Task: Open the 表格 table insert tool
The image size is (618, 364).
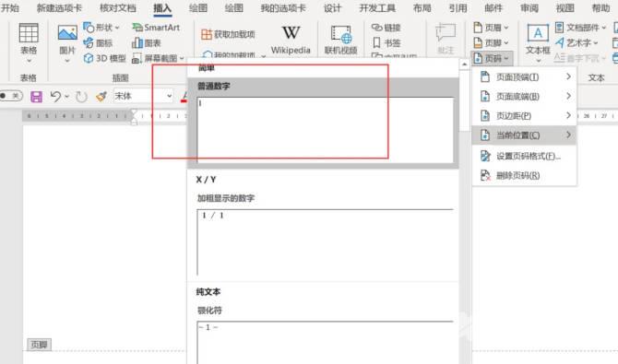Action: (x=29, y=42)
